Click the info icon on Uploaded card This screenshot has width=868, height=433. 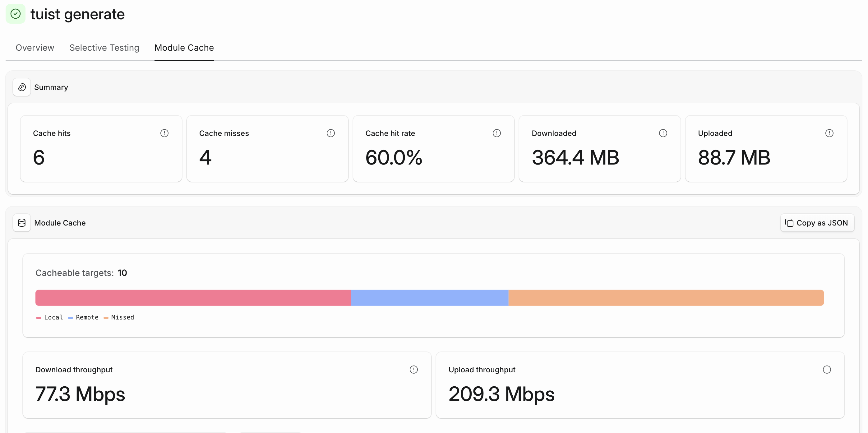coord(829,133)
